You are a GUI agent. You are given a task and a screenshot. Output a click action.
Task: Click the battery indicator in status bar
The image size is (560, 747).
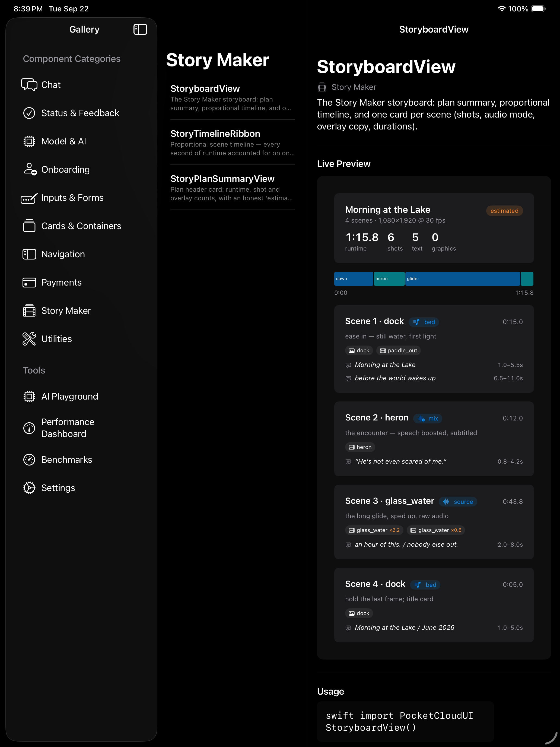tap(538, 9)
